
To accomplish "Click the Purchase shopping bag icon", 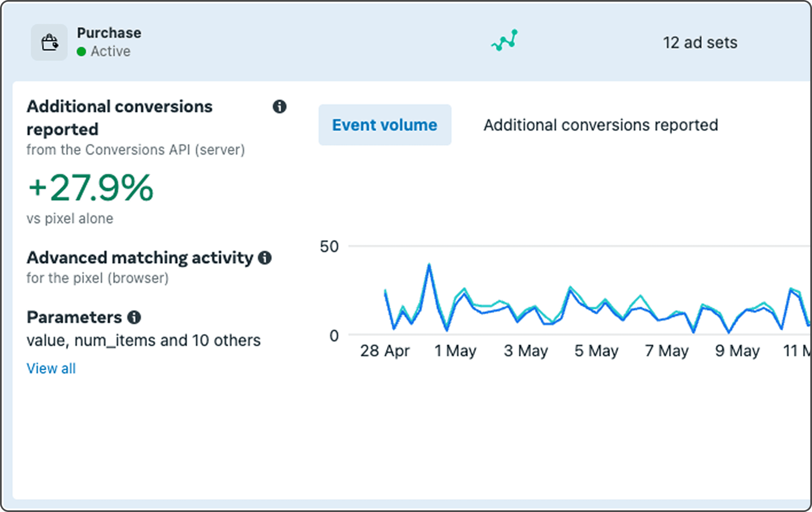I will pos(49,42).
